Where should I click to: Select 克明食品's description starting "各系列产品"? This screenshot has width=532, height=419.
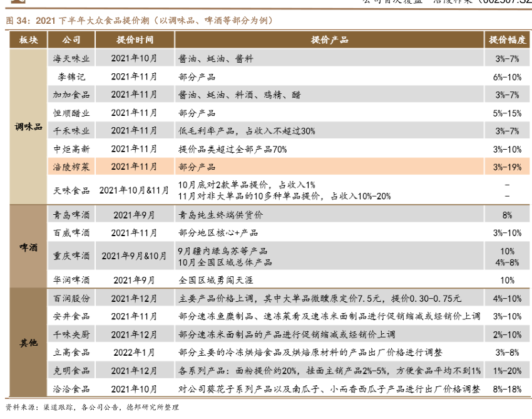(329, 371)
